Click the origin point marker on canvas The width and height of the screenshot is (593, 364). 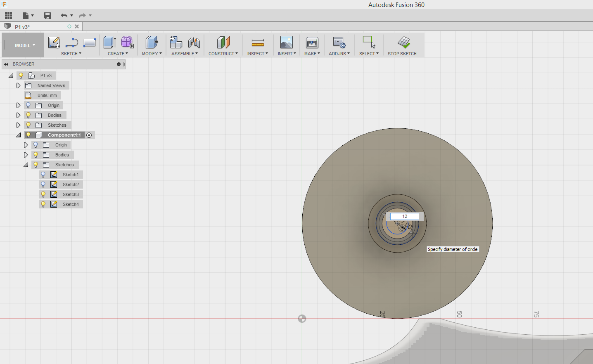coord(302,319)
